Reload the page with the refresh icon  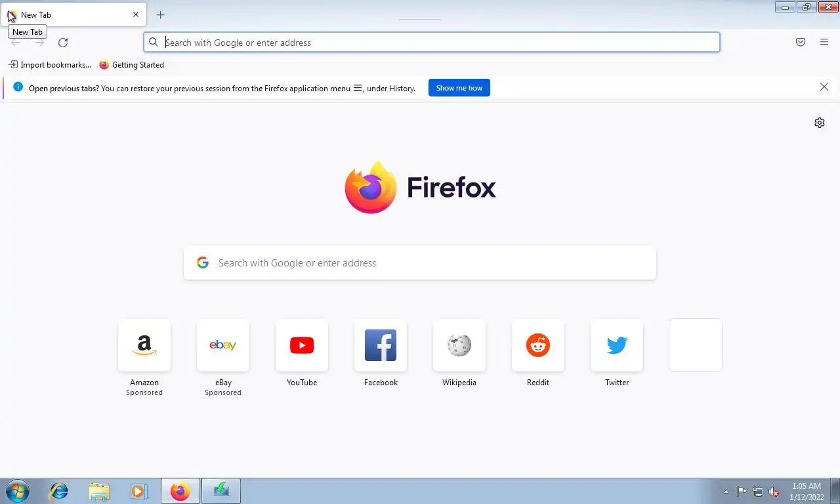63,43
